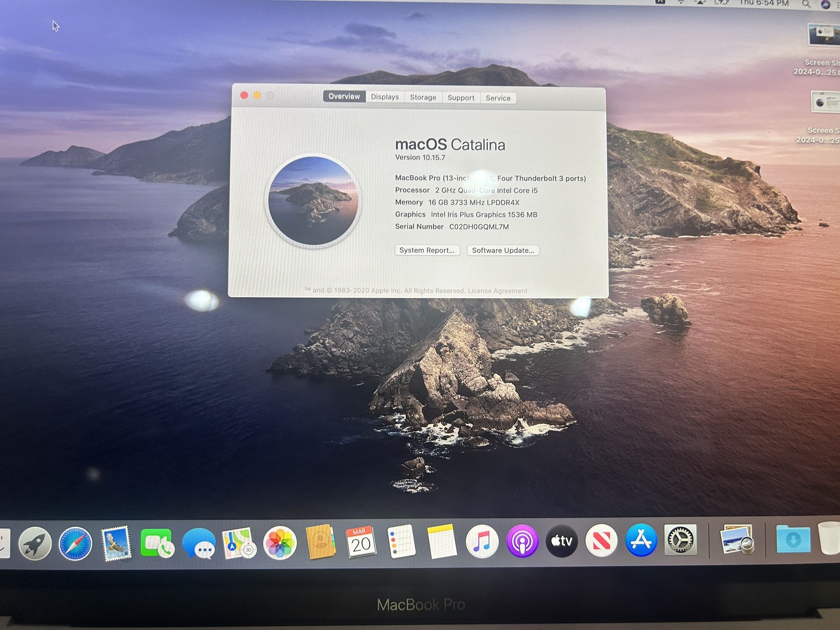
Task: Open the License Agreement link
Action: point(498,291)
